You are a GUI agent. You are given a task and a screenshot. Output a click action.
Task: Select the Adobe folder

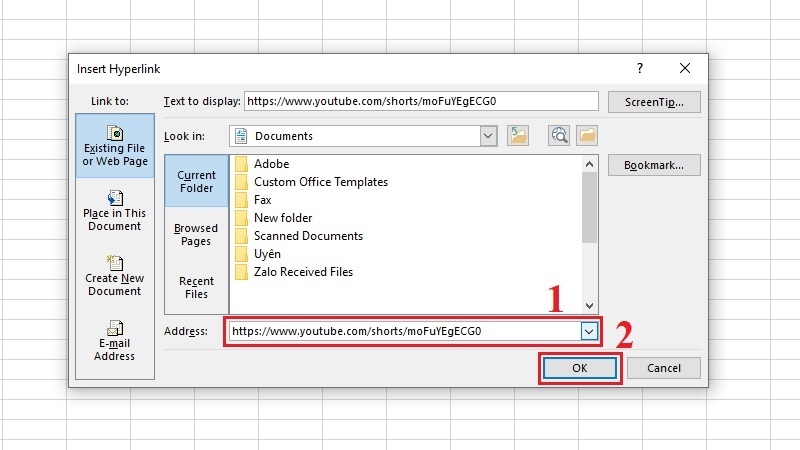pos(271,164)
